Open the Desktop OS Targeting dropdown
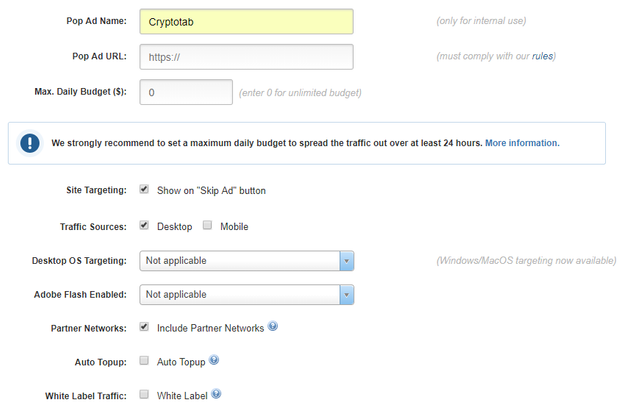 [238, 261]
